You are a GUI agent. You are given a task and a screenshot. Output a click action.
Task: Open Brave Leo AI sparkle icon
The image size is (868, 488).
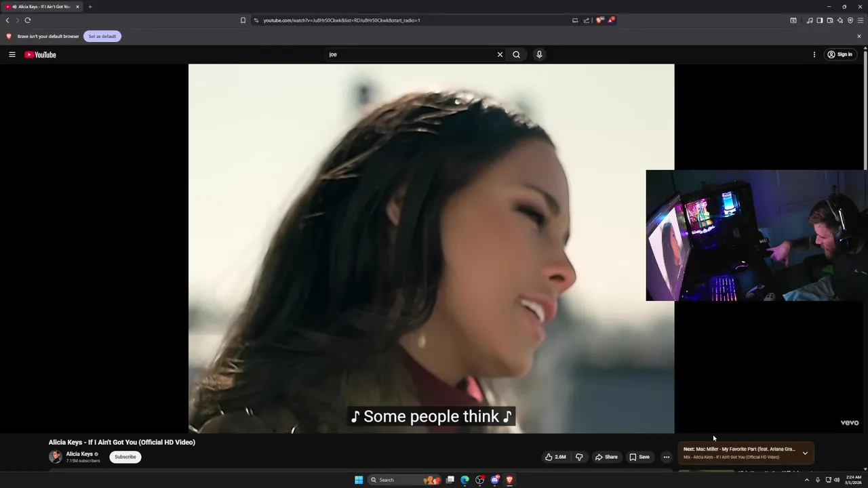pos(840,20)
